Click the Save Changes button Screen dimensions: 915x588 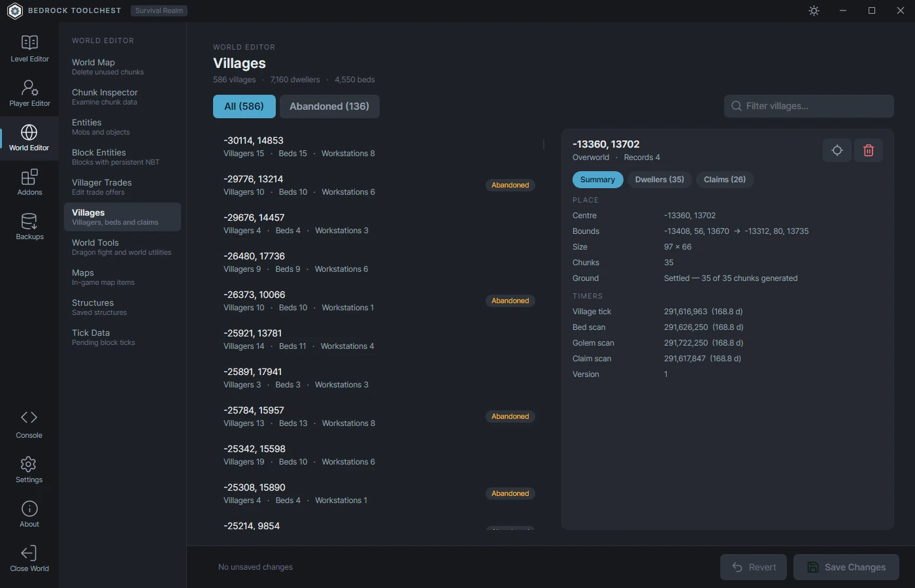(846, 567)
